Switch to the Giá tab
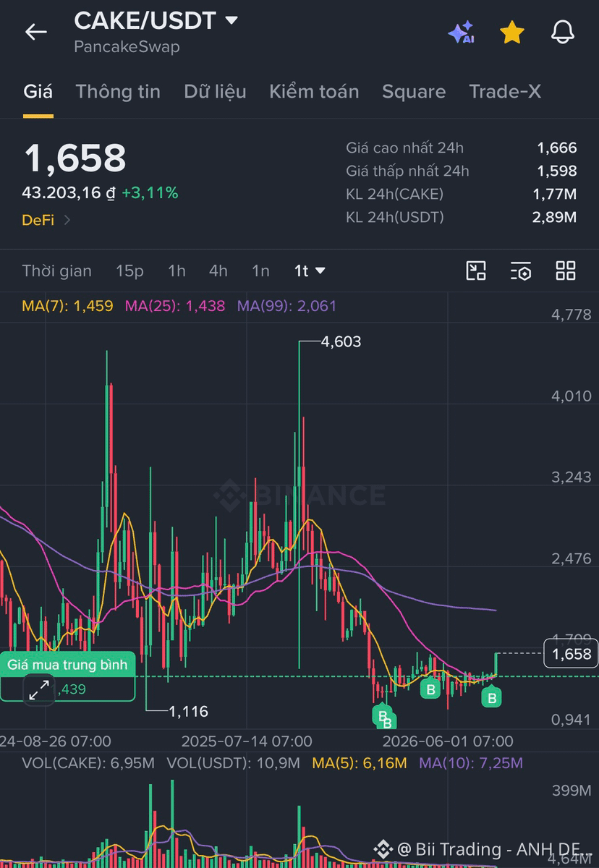 pyautogui.click(x=38, y=92)
